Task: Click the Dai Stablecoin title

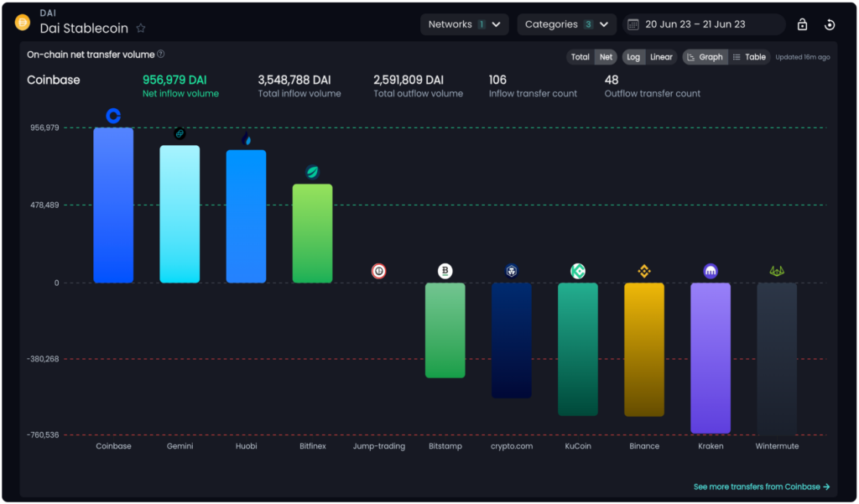Action: 84,28
